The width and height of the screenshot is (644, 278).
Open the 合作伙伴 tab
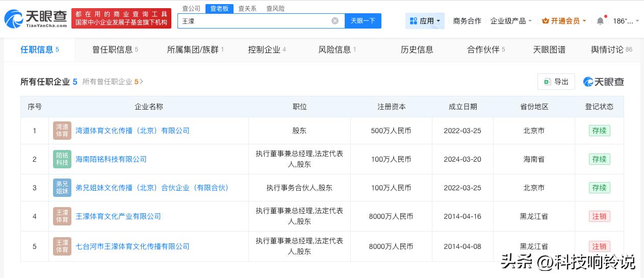486,49
